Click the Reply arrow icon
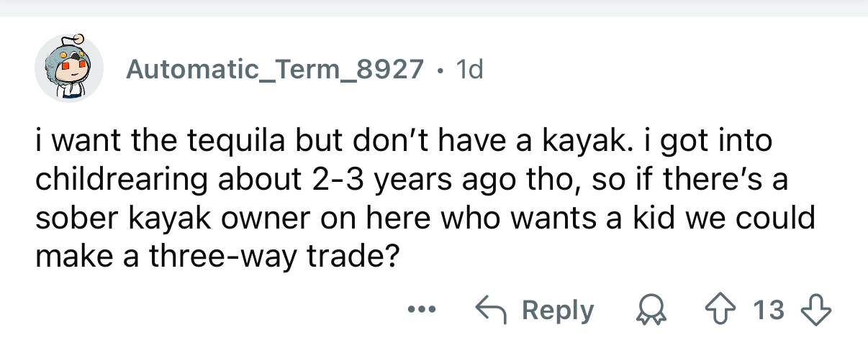This screenshot has height=340, width=868. point(490,310)
